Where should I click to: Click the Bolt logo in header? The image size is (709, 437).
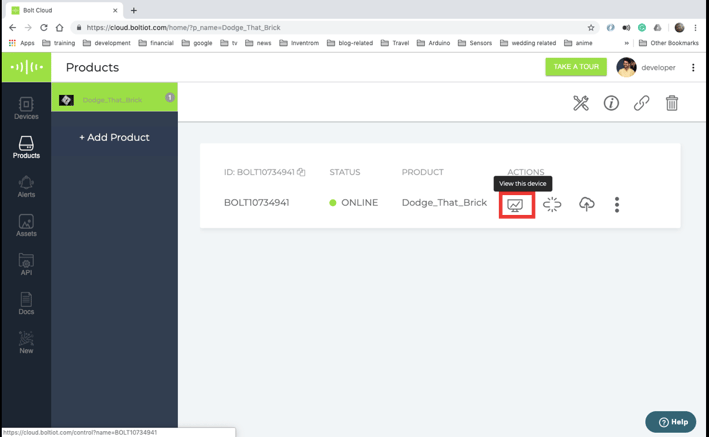(x=27, y=67)
